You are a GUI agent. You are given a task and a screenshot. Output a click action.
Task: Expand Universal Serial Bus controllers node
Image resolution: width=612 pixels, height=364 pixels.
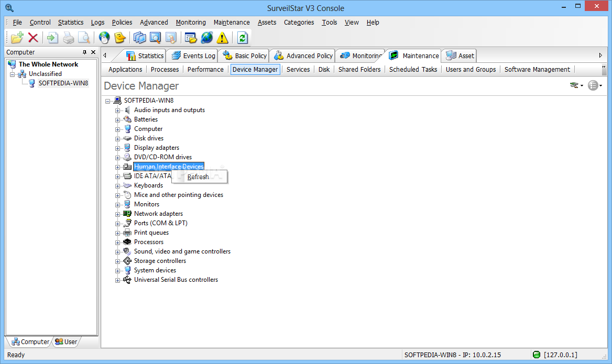tap(117, 280)
